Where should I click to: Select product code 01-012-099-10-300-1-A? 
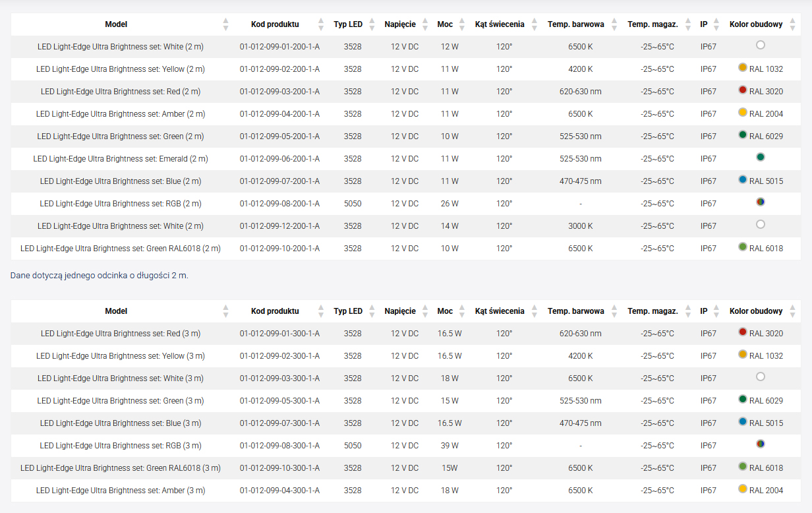click(x=279, y=468)
